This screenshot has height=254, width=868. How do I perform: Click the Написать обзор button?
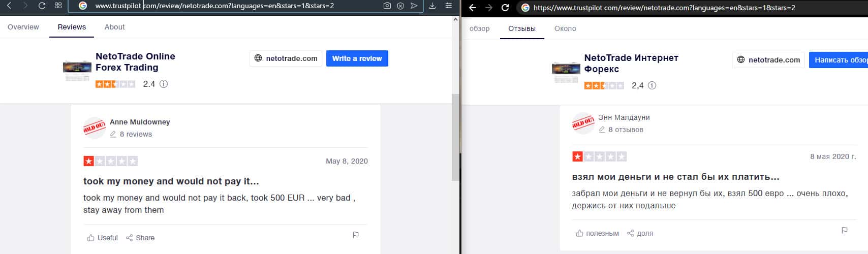tap(839, 60)
